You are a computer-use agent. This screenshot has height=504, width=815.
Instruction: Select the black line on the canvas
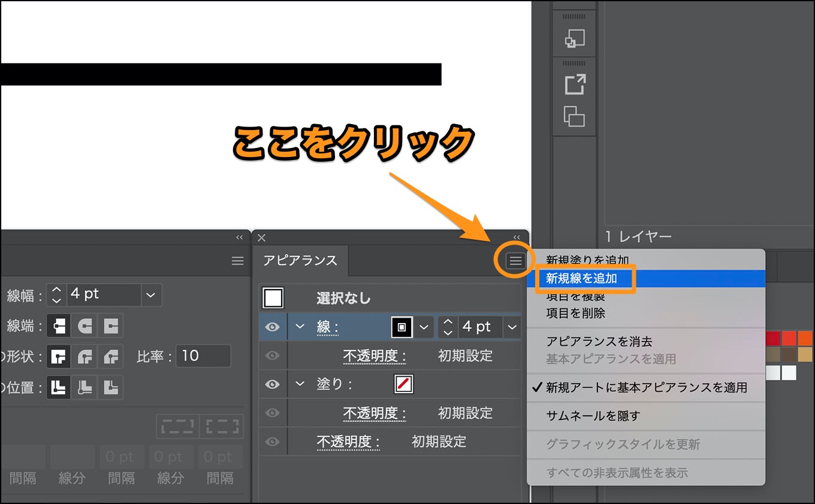[221, 74]
